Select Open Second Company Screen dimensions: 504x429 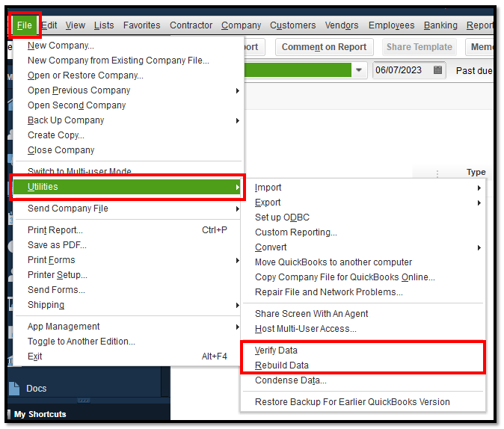coord(129,105)
